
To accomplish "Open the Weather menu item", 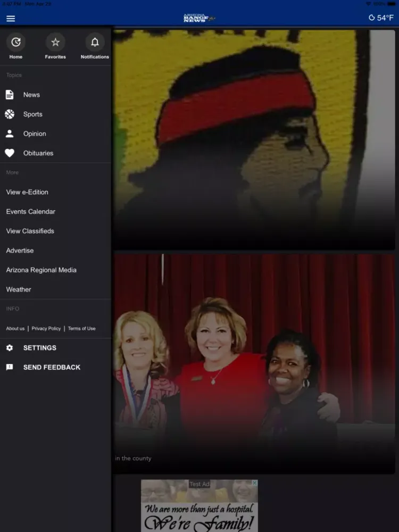I will pos(19,289).
